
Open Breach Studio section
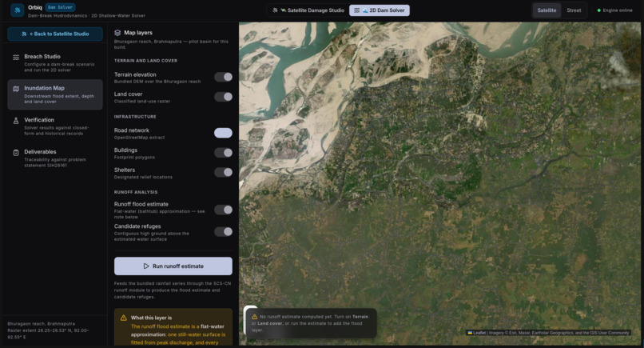coord(55,62)
